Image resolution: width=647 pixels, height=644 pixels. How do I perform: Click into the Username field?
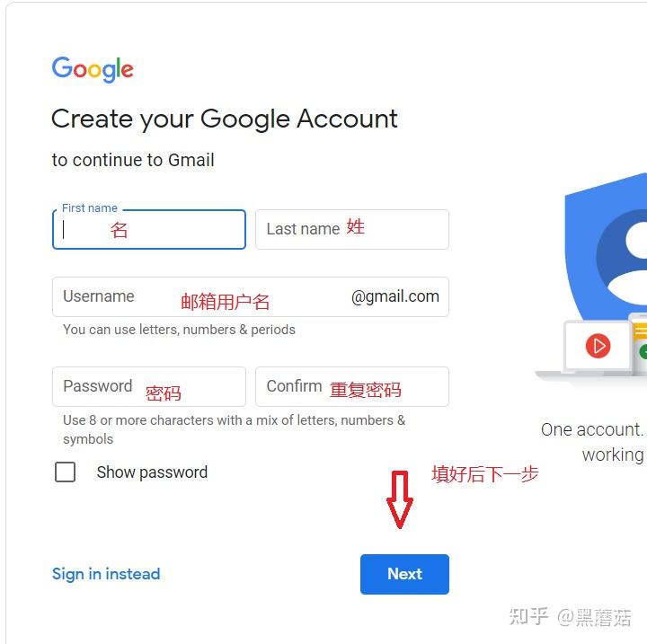tap(251, 297)
